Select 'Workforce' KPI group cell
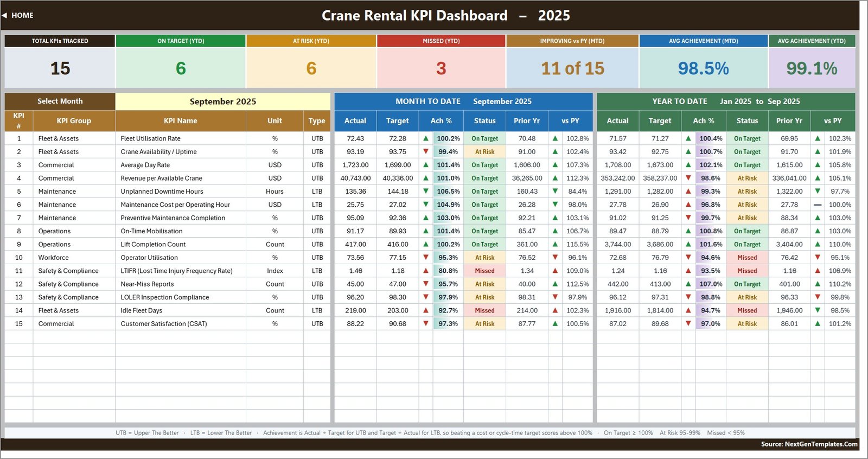 74,258
